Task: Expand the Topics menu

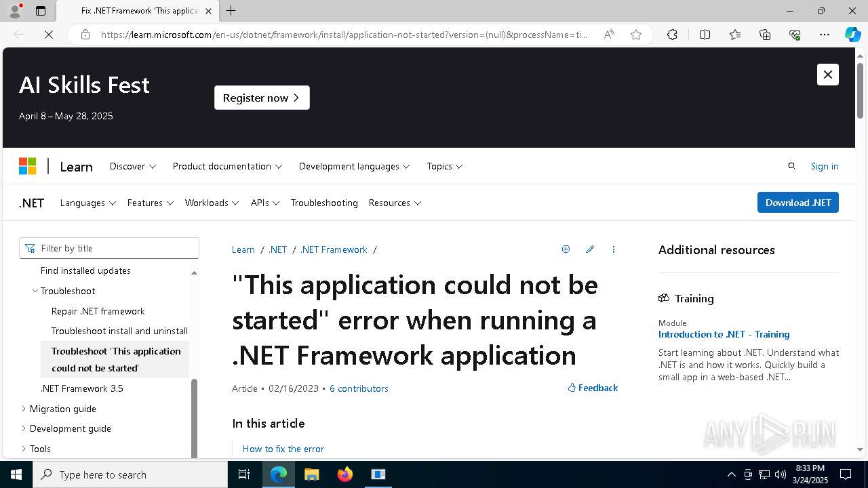Action: click(445, 166)
